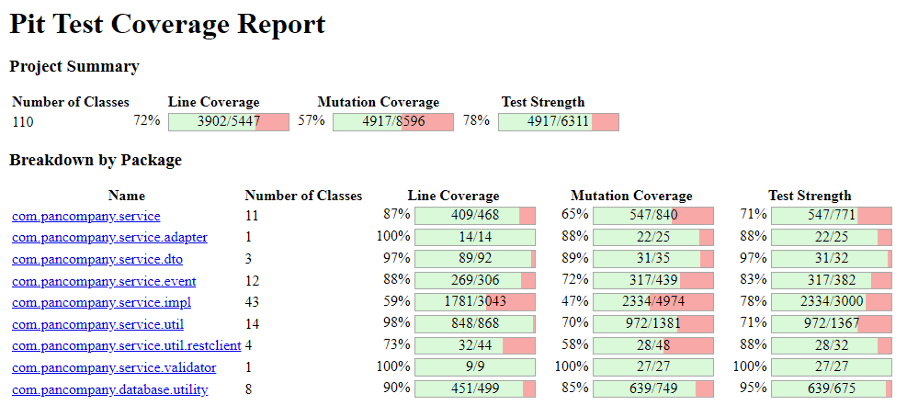Open the com.pancompany.service.adapter package link
The image size is (908, 406).
[109, 237]
